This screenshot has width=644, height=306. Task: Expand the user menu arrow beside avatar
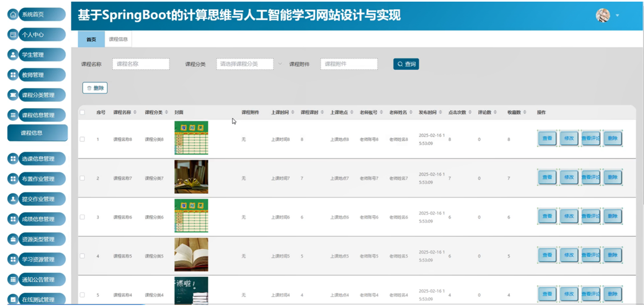pyautogui.click(x=618, y=16)
